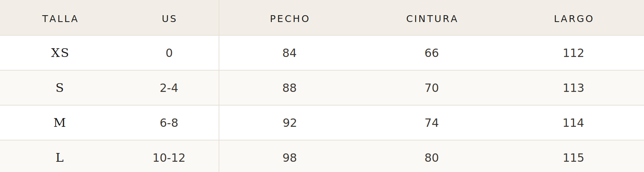The width and height of the screenshot is (644, 172).
Task: Click cintura value 66
Action: pyautogui.click(x=432, y=53)
